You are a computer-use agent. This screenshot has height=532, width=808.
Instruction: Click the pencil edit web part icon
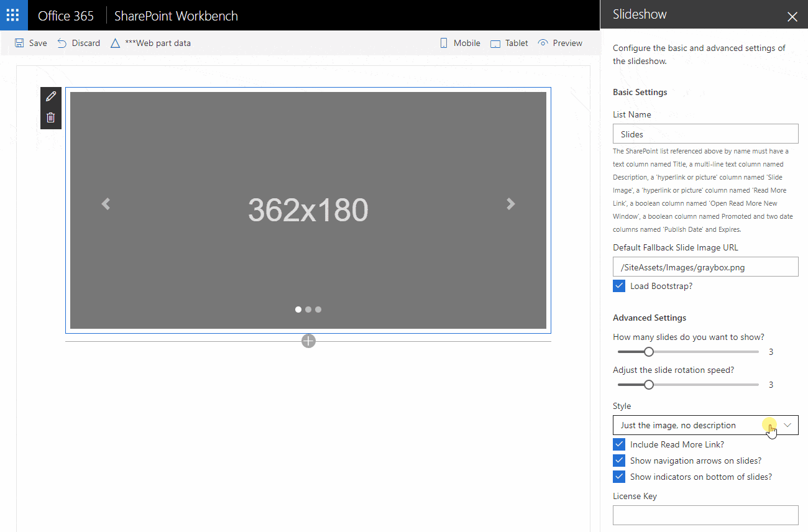(x=51, y=96)
